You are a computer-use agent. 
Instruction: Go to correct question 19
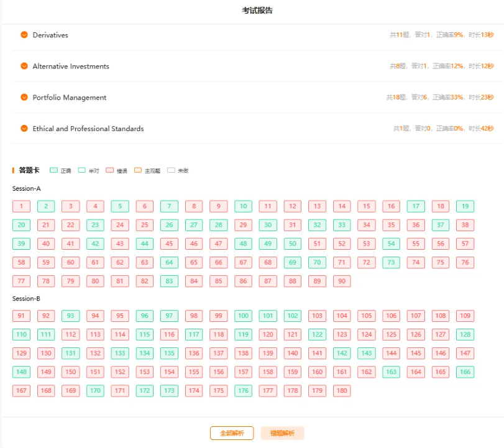[465, 206]
